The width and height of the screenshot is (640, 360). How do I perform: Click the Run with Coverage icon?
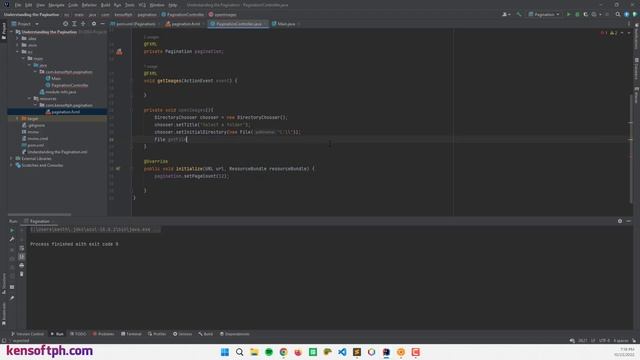[586, 14]
